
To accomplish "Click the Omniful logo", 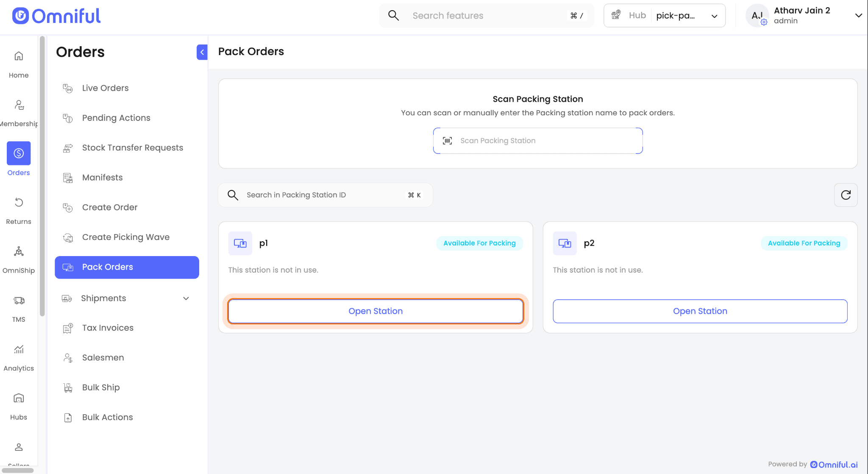I will pyautogui.click(x=56, y=16).
